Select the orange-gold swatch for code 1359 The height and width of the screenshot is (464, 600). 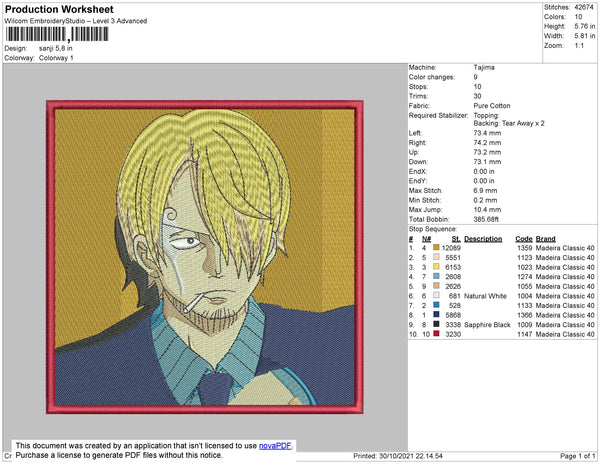point(435,249)
